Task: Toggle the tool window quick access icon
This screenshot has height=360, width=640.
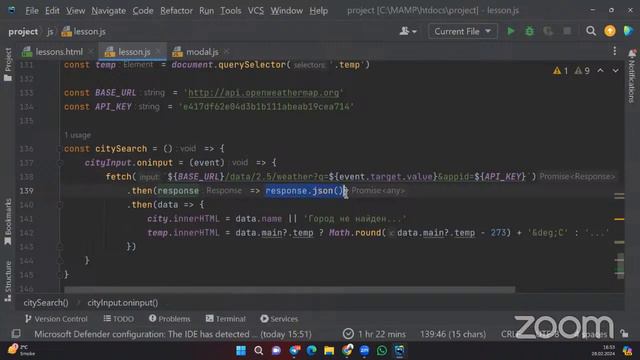Action: [16, 334]
